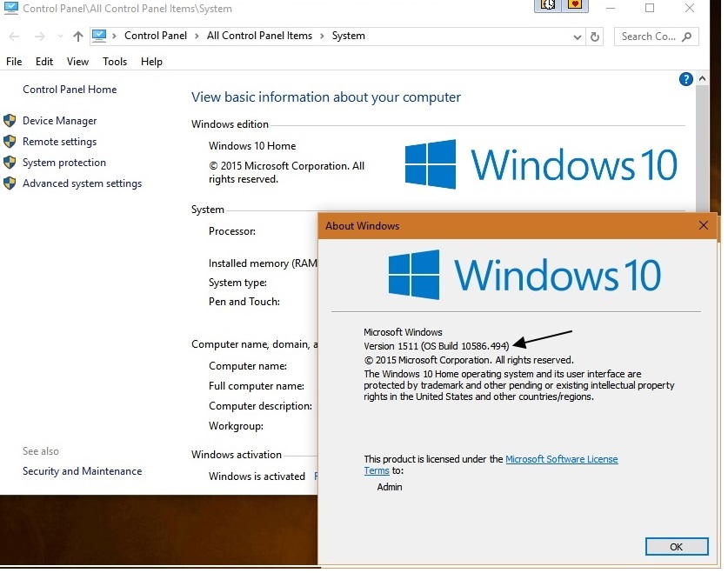Click Windows logo in About Windows dialog
The height and width of the screenshot is (573, 728).
pyautogui.click(x=414, y=274)
